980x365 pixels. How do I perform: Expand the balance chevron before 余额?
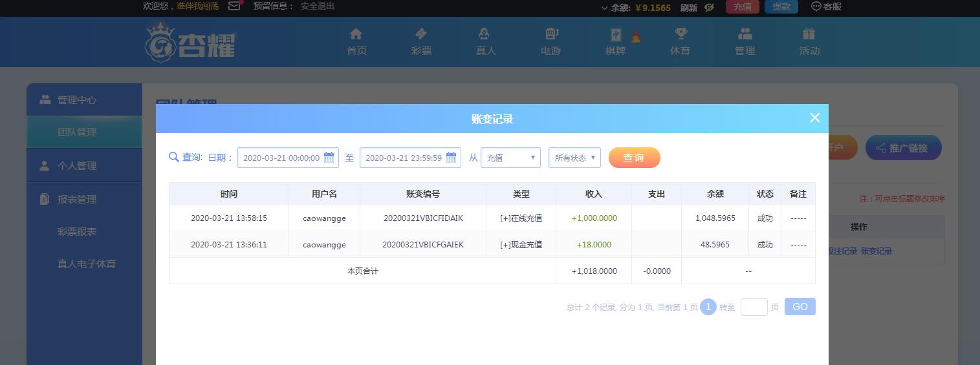click(605, 8)
